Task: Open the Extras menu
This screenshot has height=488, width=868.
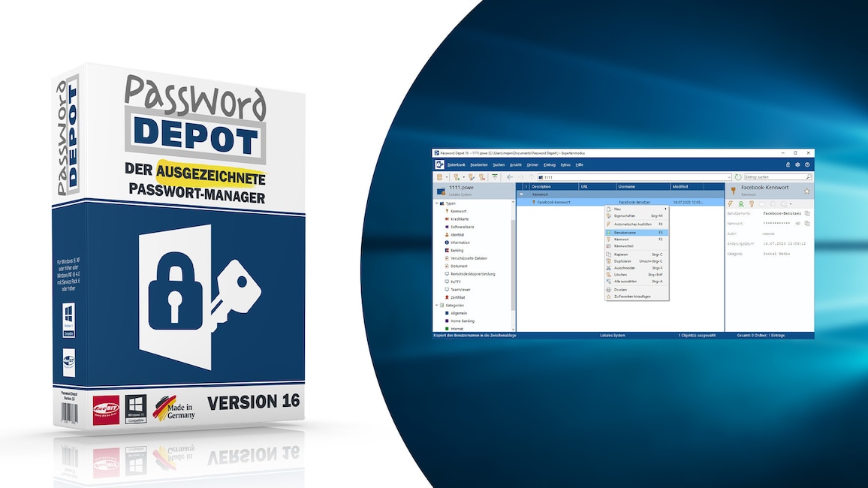Action: pos(565,165)
